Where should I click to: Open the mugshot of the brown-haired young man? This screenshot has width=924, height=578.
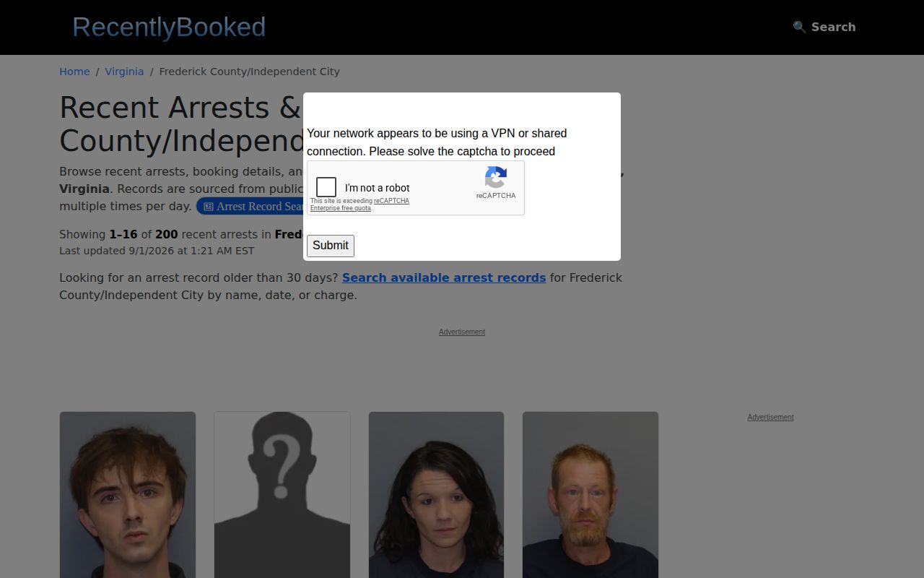128,495
